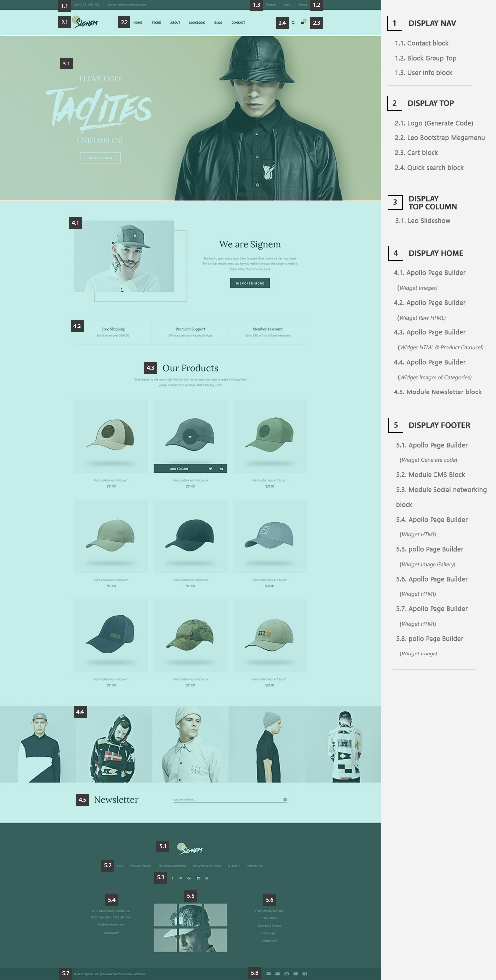The height and width of the screenshot is (980, 496).
Task: Focus the newsletter email input field
Action: tap(227, 799)
